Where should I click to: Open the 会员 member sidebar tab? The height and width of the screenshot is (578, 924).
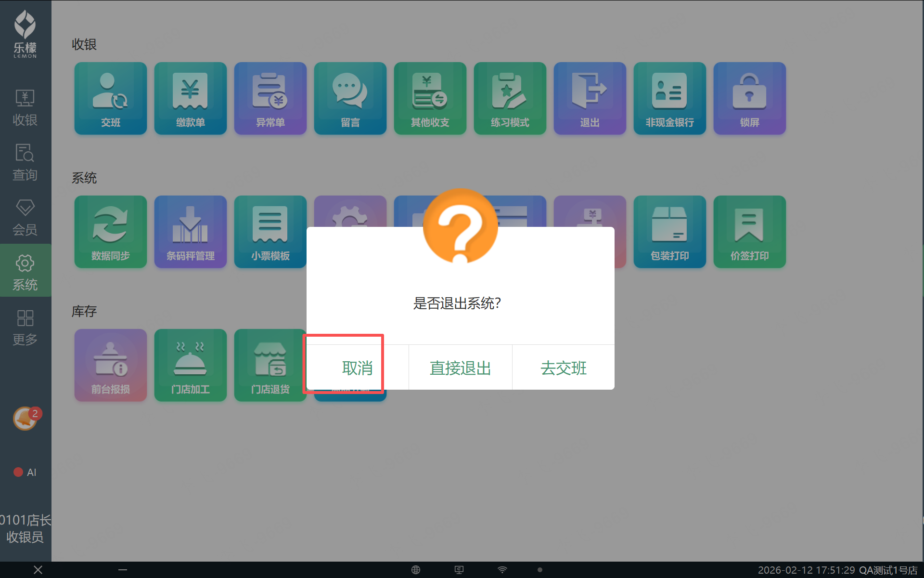(25, 218)
